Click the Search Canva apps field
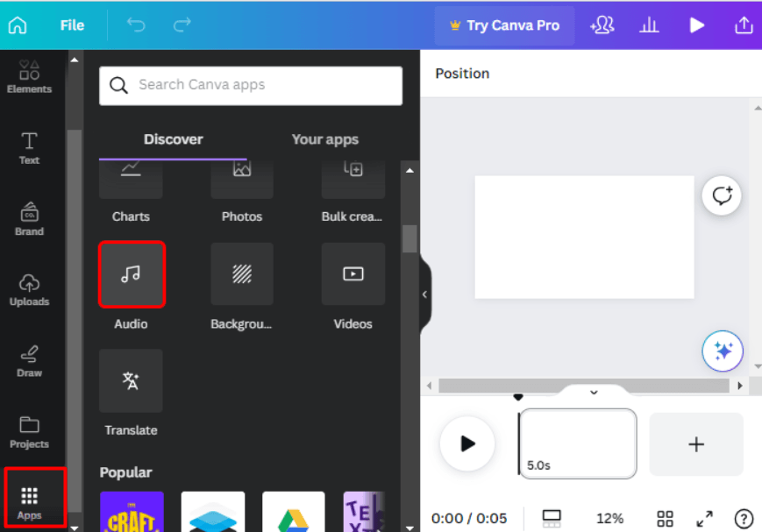The image size is (762, 532). click(x=251, y=85)
